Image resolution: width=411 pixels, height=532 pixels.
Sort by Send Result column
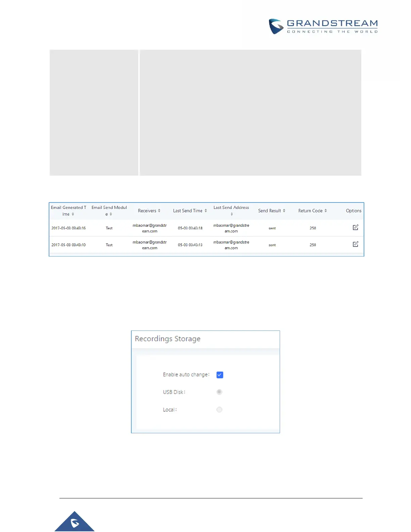[x=284, y=211]
